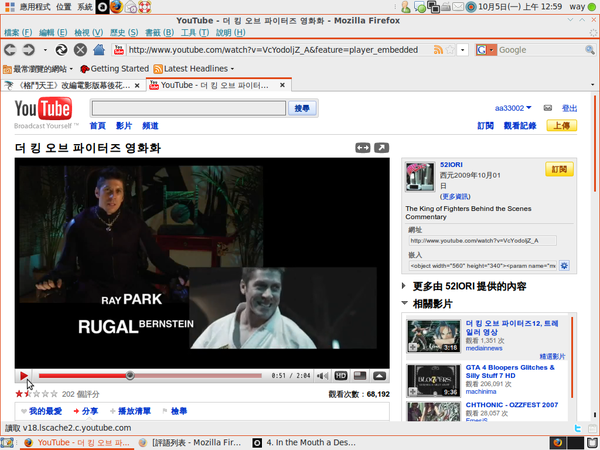
Task: Open the Getting Started bookmark
Action: [114, 69]
